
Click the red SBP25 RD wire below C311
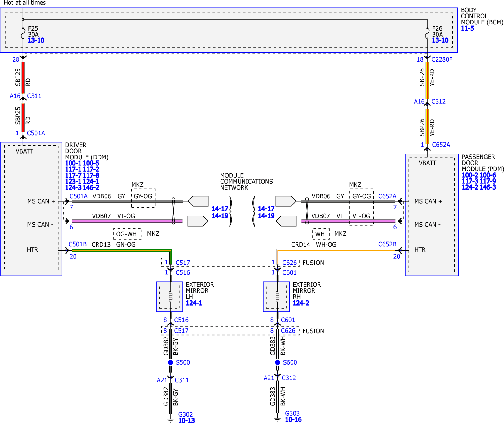(x=23, y=118)
